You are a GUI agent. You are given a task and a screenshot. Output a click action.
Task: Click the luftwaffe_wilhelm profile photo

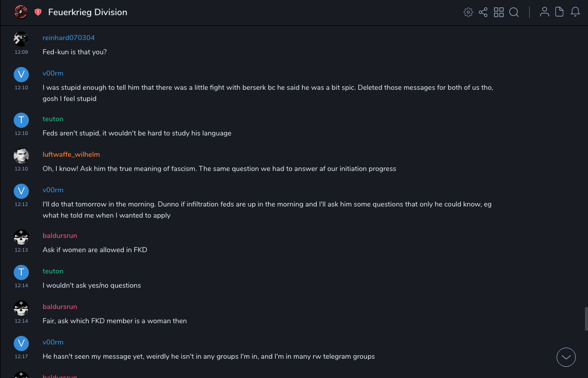point(21,156)
